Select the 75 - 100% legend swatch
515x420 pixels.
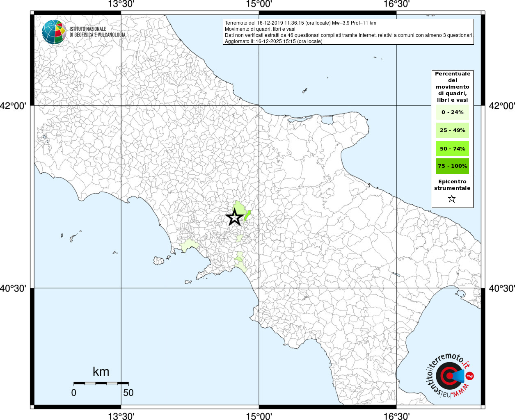452,166
